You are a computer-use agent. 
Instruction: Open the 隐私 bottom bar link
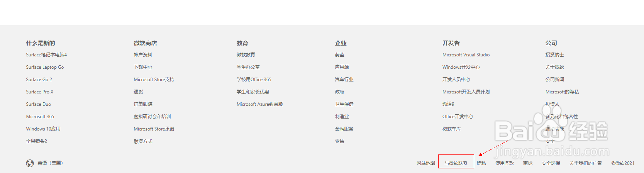[481, 163]
